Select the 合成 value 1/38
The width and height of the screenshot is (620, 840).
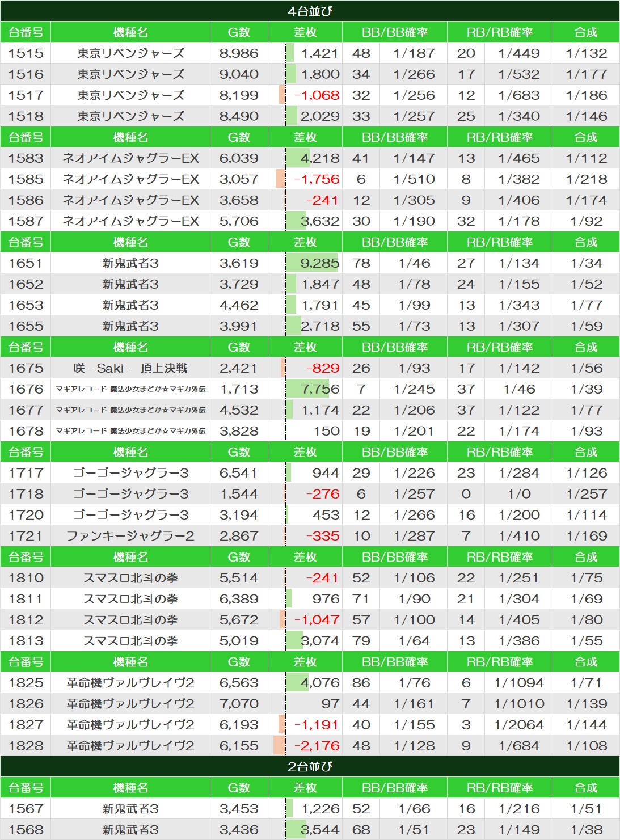tap(587, 830)
